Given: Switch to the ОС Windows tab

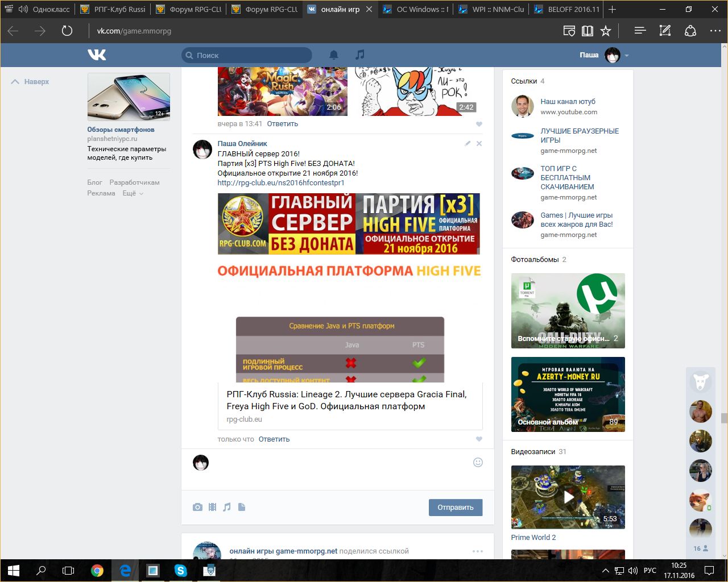Looking at the screenshot, I should point(416,9).
